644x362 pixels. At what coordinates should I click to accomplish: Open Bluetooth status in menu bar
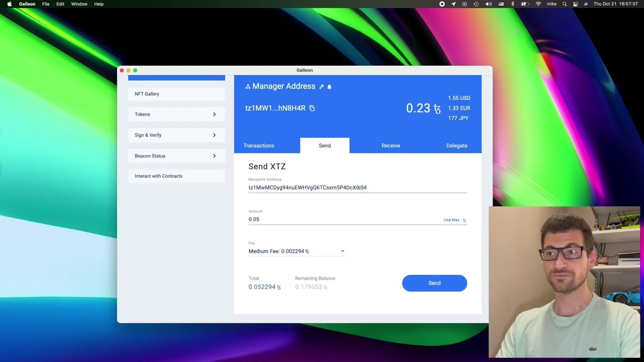513,4
